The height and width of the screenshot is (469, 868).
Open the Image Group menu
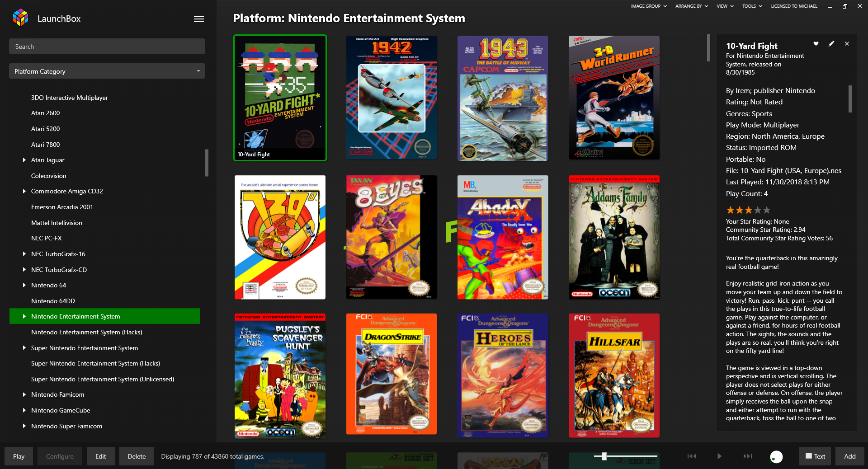(x=649, y=6)
